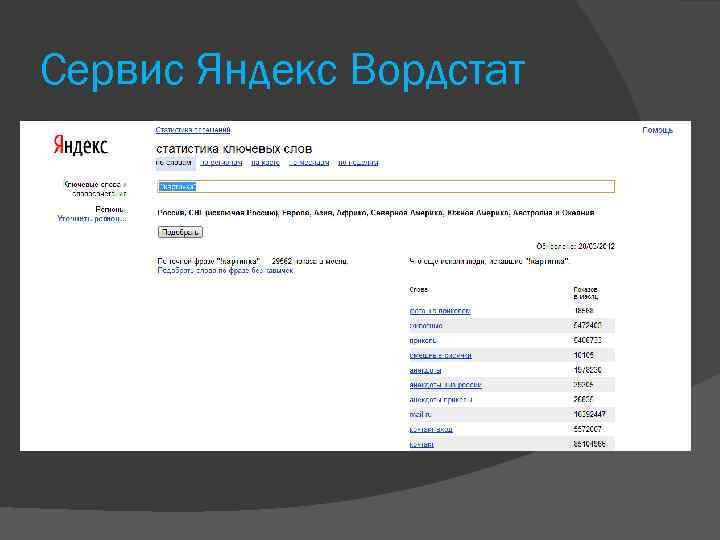Open the 'анекдоты приколы' keyword link
This screenshot has width=720, height=540.
440,399
